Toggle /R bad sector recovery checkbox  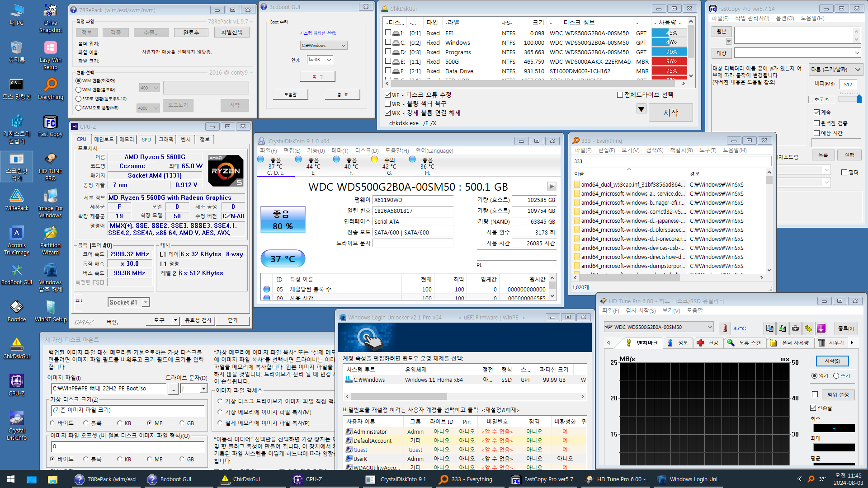pos(387,104)
